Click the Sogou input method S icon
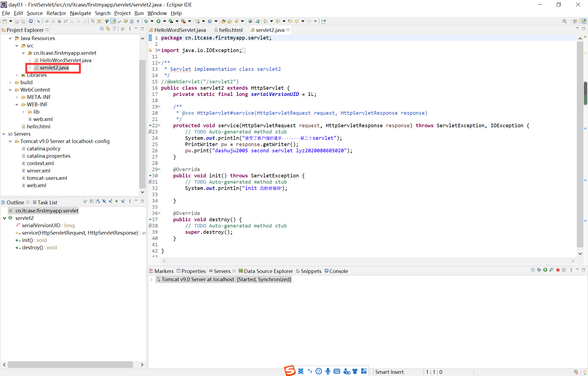 click(x=290, y=371)
